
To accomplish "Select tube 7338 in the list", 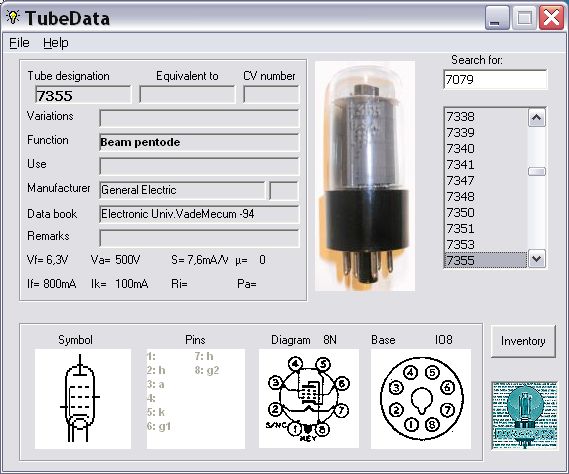I will click(x=486, y=117).
